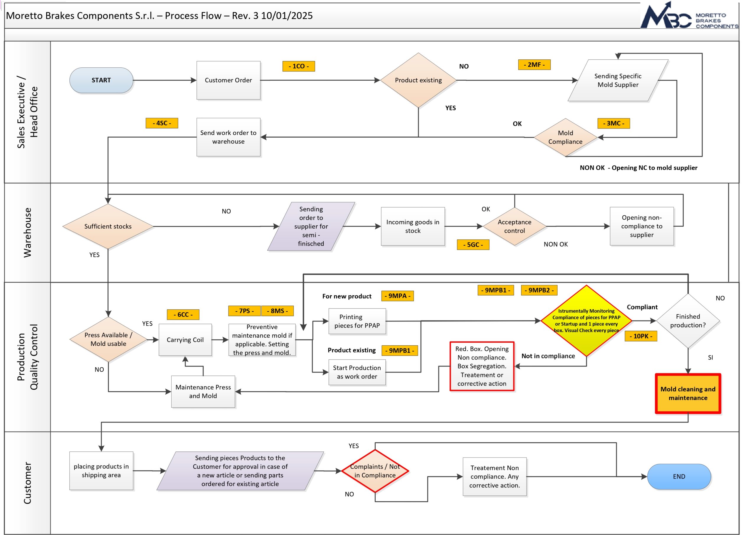
Task: Click the 'For new product' label
Action: coord(347,296)
